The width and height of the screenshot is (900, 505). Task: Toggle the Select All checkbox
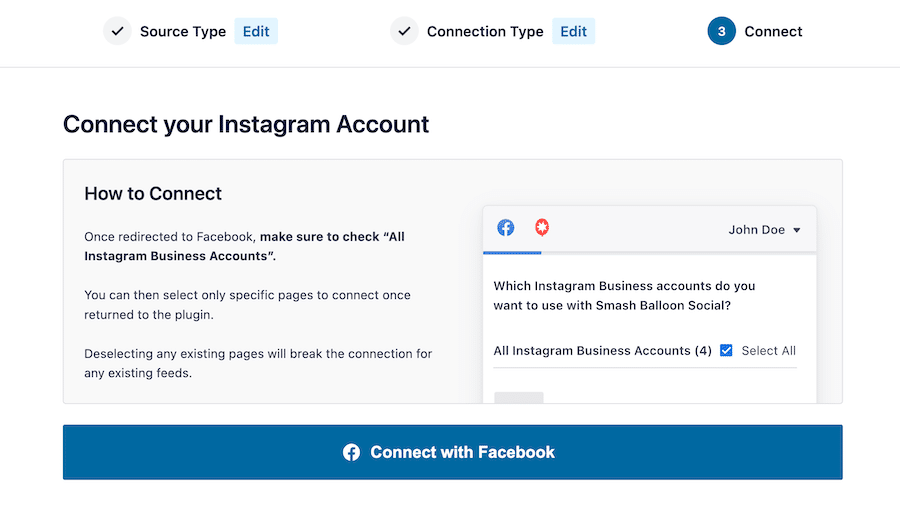click(x=727, y=350)
